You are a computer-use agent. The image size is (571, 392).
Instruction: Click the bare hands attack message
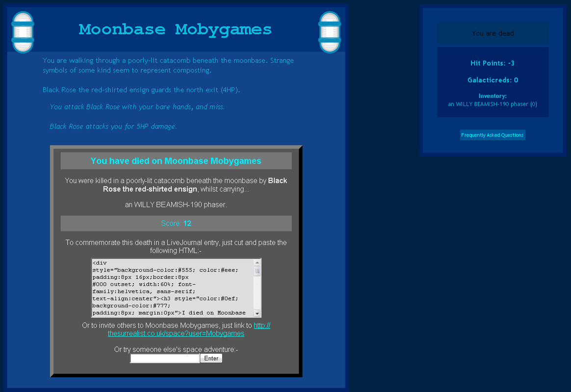click(x=137, y=107)
